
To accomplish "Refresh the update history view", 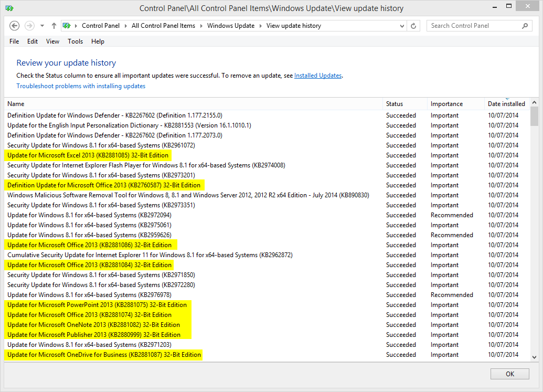I will (413, 26).
